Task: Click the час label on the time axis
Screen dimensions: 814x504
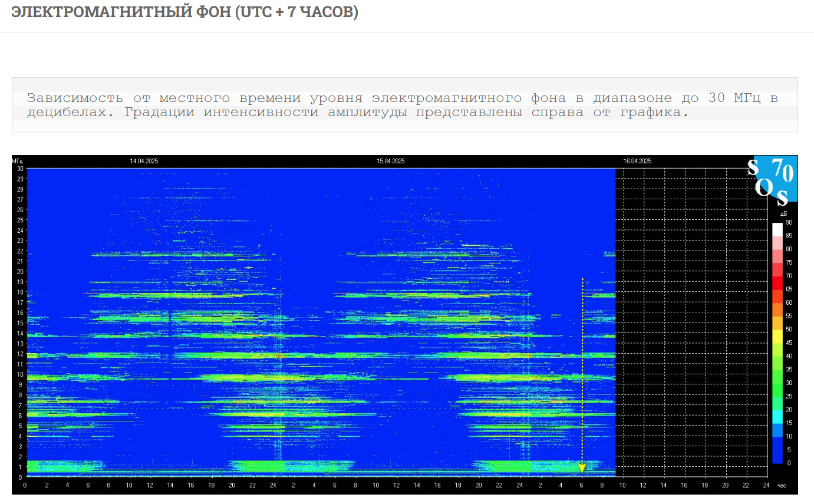Action: pos(782,486)
